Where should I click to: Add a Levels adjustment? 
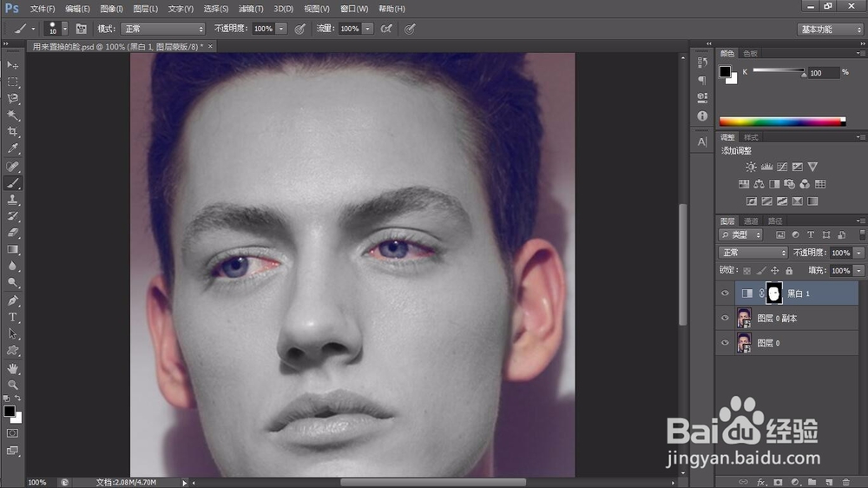click(x=766, y=167)
